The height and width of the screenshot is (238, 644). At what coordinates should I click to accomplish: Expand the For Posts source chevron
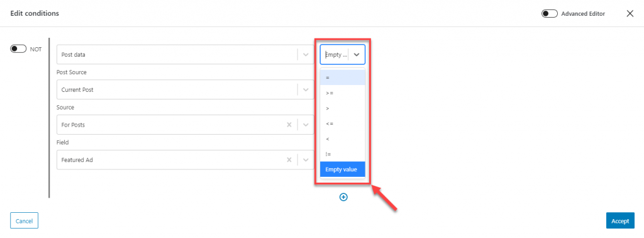306,125
